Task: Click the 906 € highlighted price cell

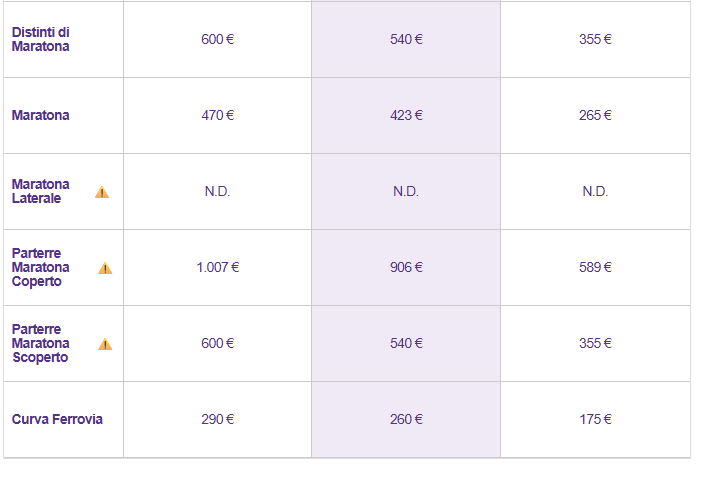Action: [406, 267]
